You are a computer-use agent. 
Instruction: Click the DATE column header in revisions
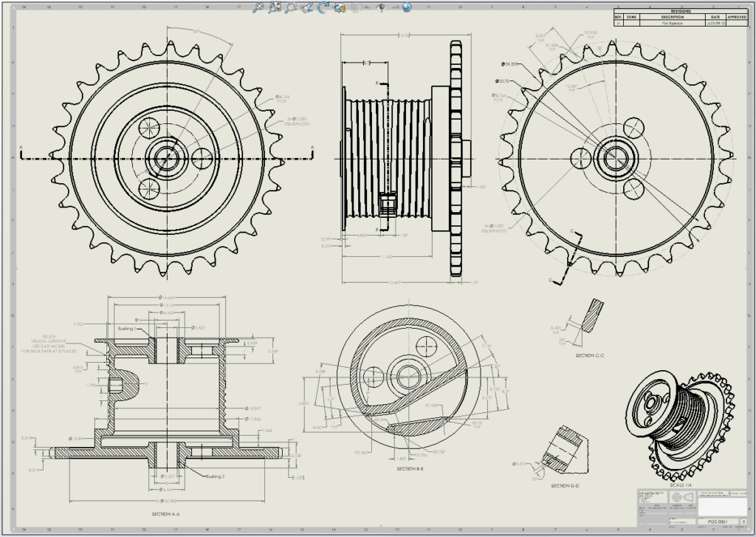(715, 17)
